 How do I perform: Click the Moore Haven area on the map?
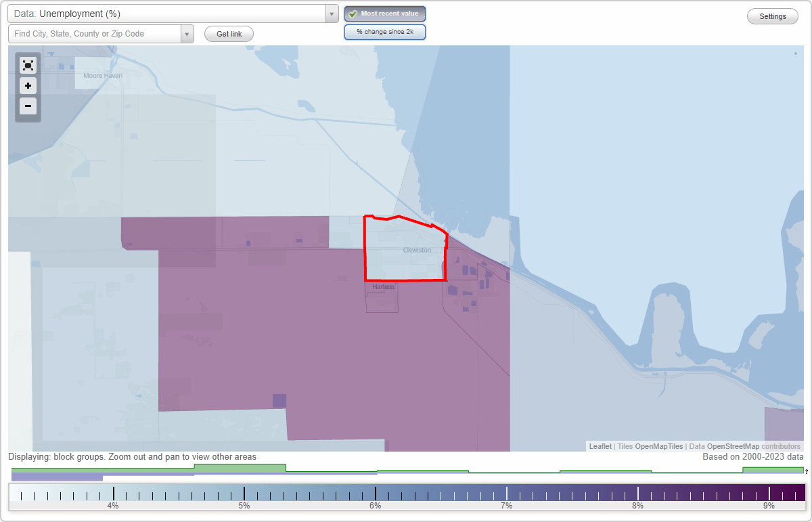coord(101,76)
